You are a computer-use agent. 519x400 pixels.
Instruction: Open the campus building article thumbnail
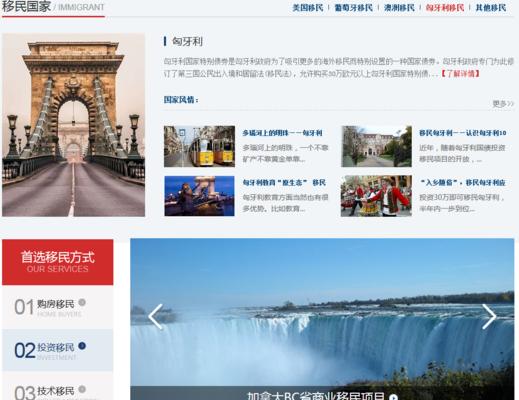[376, 146]
